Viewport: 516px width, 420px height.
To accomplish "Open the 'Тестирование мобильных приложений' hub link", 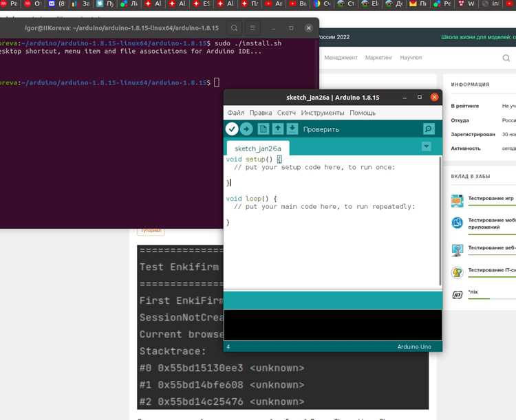I will pyautogui.click(x=492, y=223).
